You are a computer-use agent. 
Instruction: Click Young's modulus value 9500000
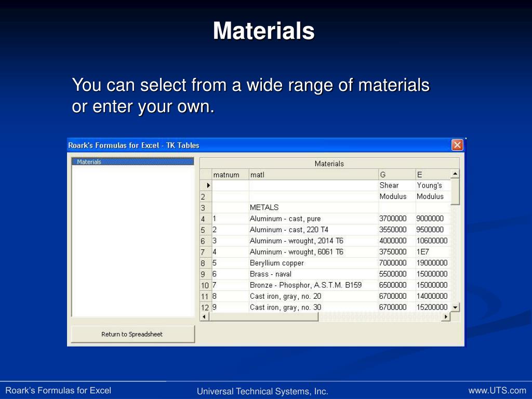click(433, 230)
